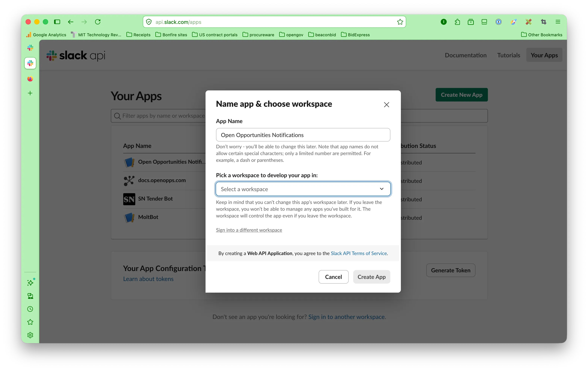Click the docs.openopps.com app icon

(x=129, y=181)
